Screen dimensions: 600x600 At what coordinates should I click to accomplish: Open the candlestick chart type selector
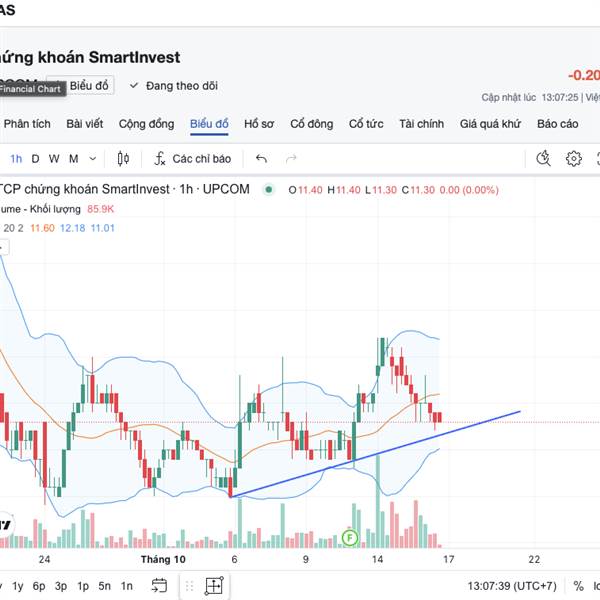[123, 158]
